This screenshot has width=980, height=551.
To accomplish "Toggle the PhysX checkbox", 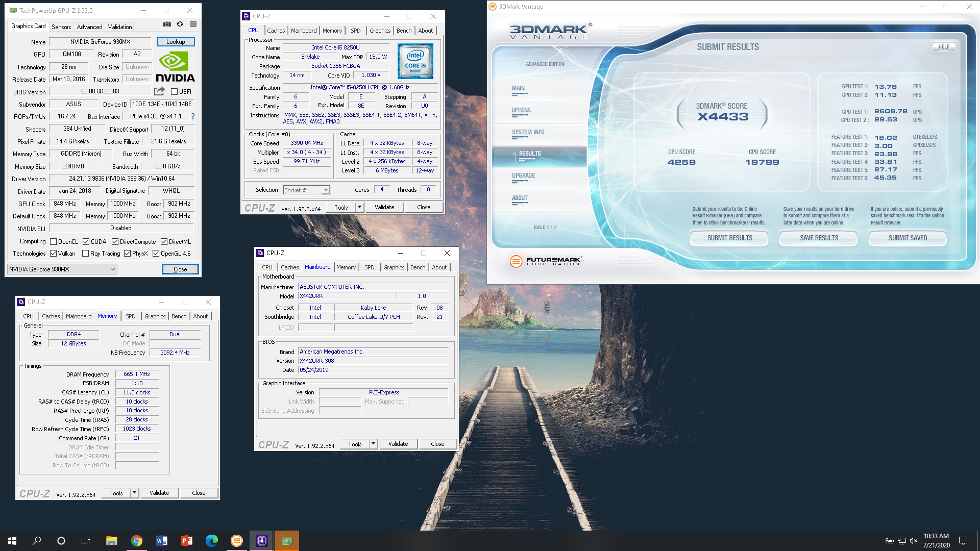I will [127, 254].
